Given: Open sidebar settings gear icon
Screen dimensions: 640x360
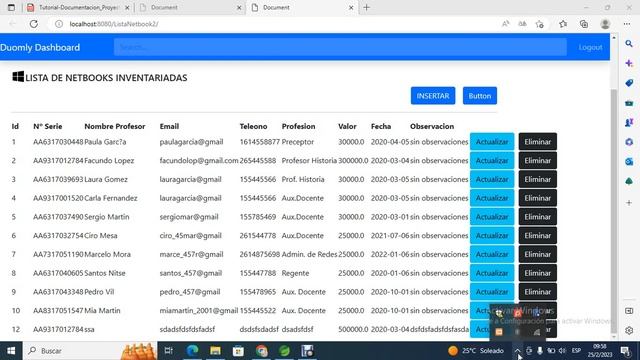Looking at the screenshot, I should tap(629, 331).
